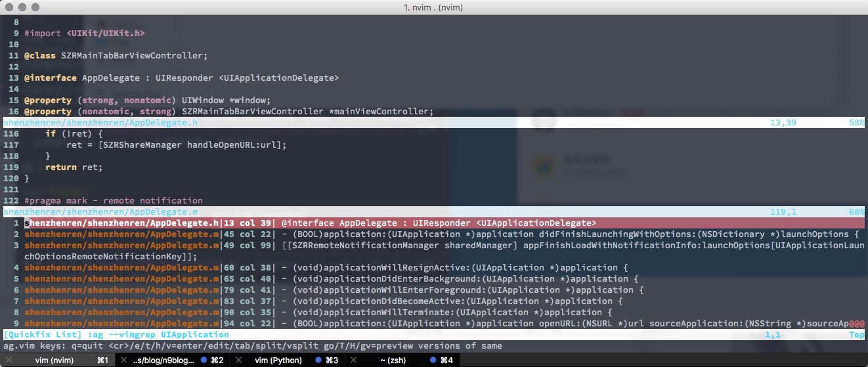Image resolution: width=868 pixels, height=367 pixels.
Task: Select quickfix entry 8 applicationWillTerminate
Action: point(434,313)
